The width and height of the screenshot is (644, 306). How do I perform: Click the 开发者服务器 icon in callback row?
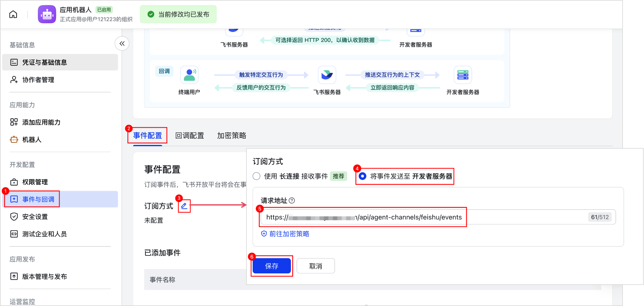click(463, 75)
